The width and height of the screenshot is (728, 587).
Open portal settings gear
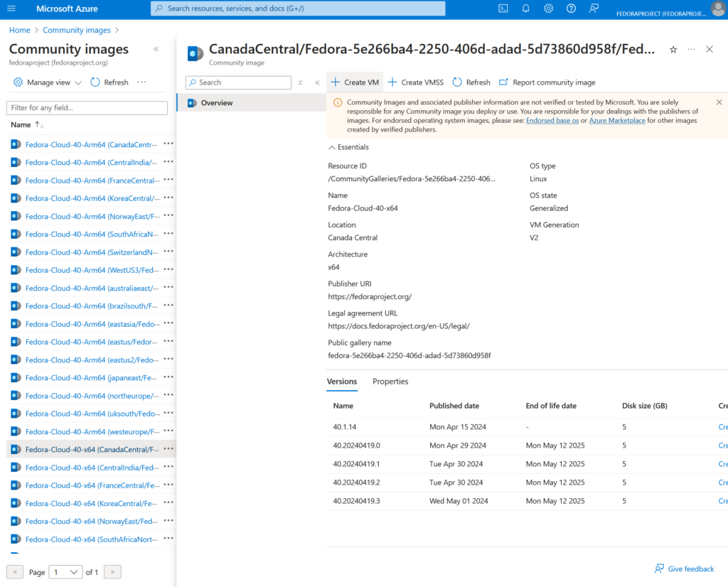click(x=548, y=9)
